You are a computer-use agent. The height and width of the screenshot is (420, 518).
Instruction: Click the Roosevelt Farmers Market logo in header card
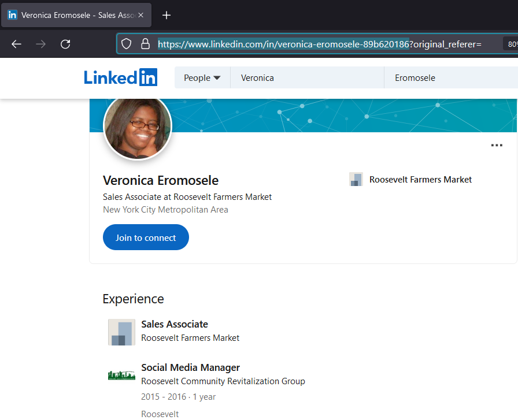coord(356,179)
